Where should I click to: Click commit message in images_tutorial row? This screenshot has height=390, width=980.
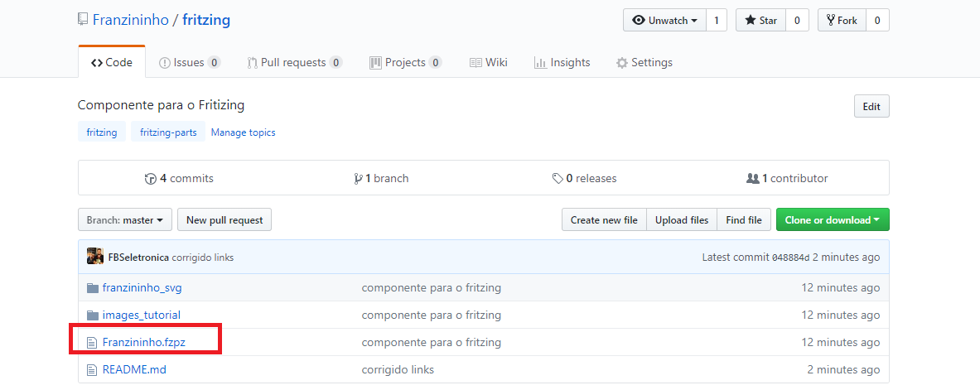click(432, 315)
